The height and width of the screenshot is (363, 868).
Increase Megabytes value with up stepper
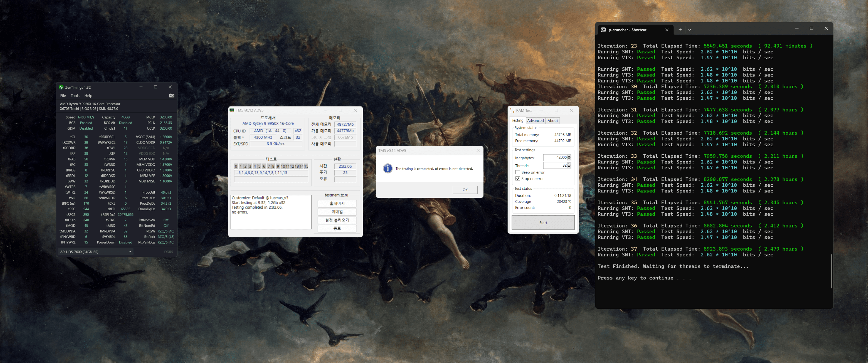[569, 156]
